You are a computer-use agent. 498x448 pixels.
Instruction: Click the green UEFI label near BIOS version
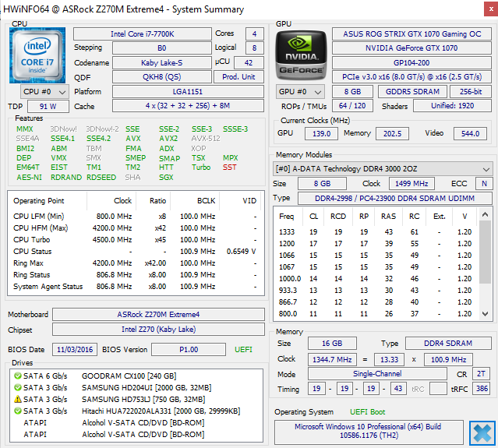click(x=244, y=350)
